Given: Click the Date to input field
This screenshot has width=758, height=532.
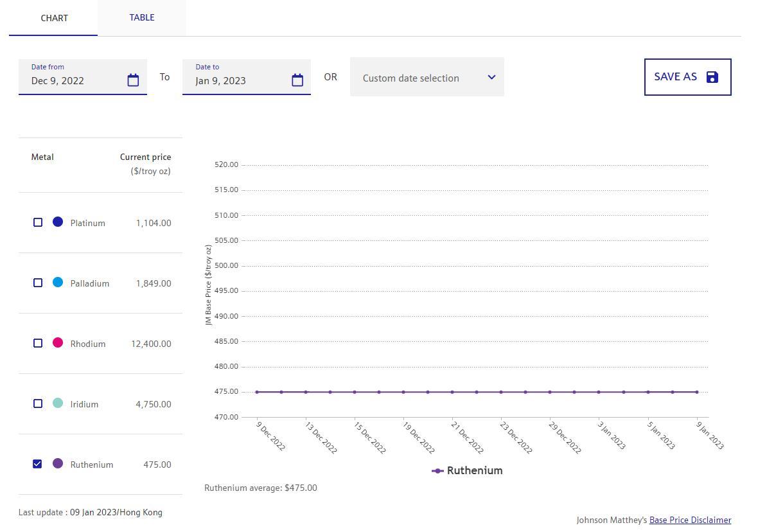Looking at the screenshot, I should (x=238, y=80).
